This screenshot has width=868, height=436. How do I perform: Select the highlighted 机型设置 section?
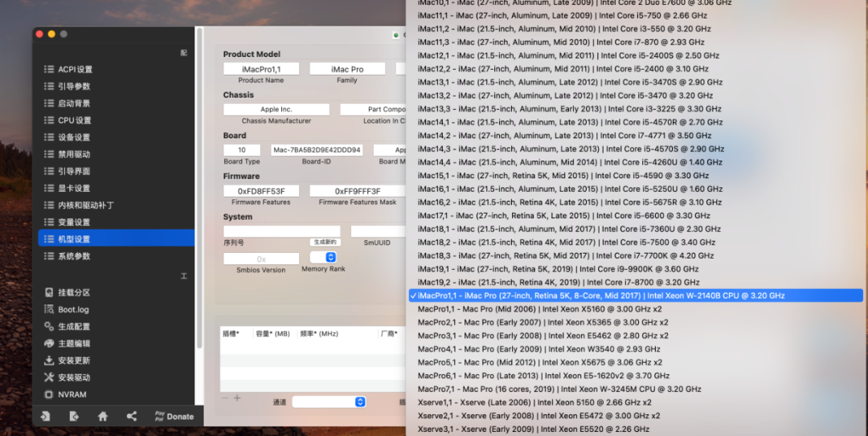pyautogui.click(x=117, y=239)
